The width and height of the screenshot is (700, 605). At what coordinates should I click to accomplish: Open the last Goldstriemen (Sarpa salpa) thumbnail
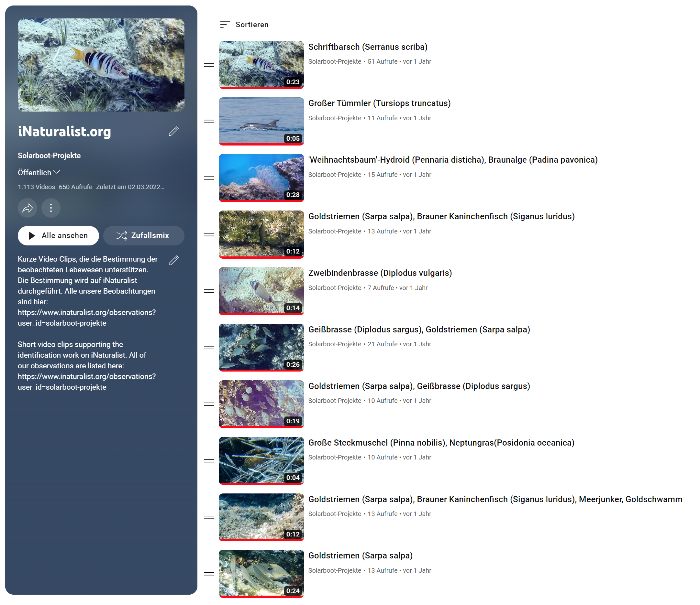(261, 574)
